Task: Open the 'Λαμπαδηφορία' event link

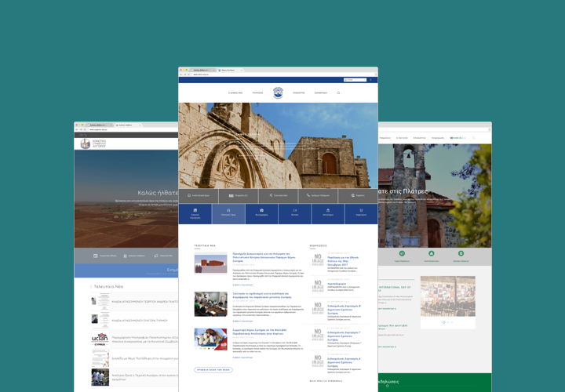Action: click(337, 284)
